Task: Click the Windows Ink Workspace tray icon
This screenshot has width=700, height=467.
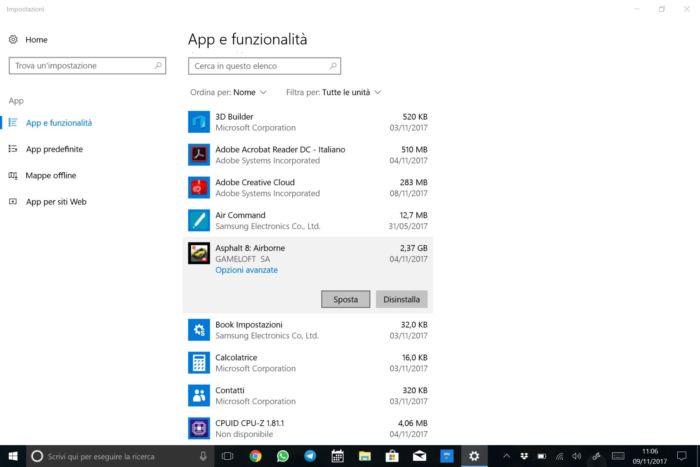Action: click(x=596, y=456)
